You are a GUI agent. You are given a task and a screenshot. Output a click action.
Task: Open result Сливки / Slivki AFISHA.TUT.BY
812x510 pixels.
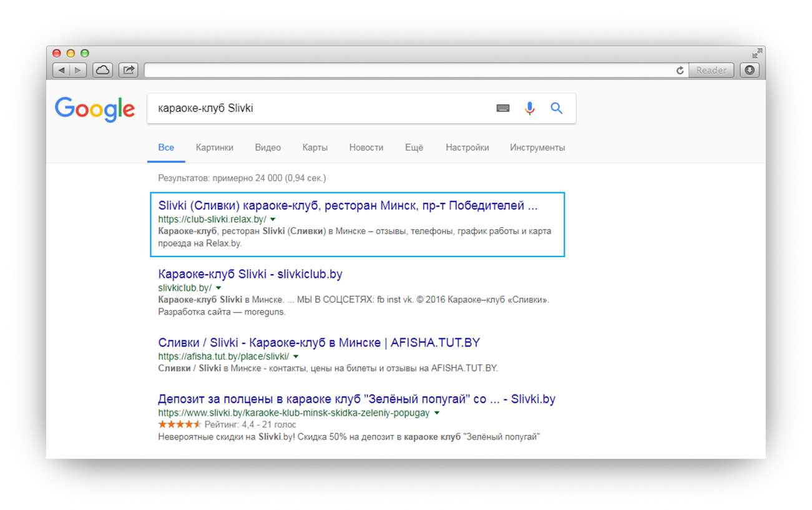(x=319, y=343)
